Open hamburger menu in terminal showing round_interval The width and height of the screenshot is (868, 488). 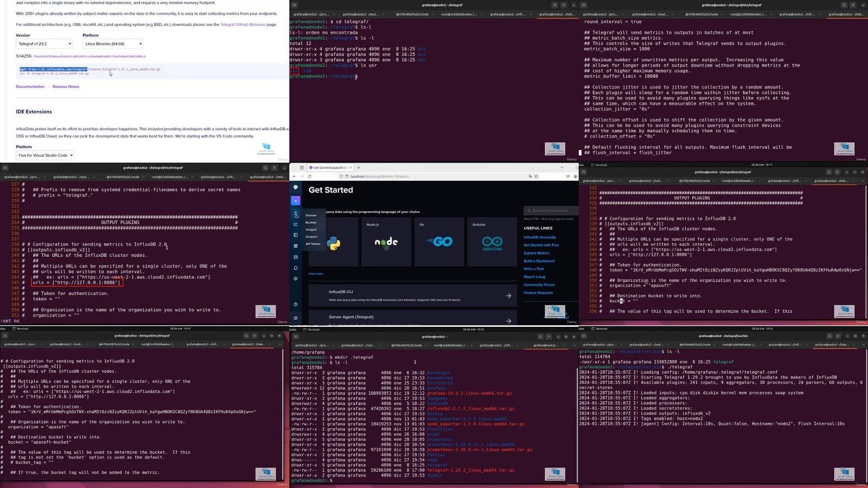(852, 5)
